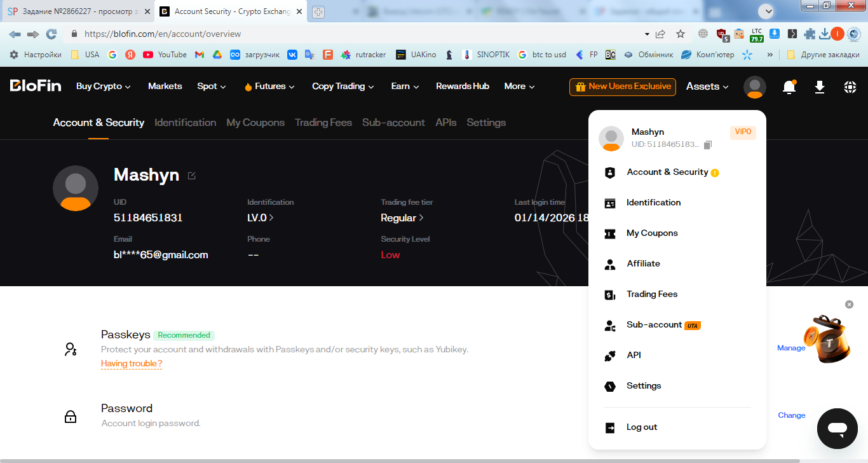This screenshot has height=463, width=868.
Task: Close the floating promo bag widget
Action: (x=850, y=305)
